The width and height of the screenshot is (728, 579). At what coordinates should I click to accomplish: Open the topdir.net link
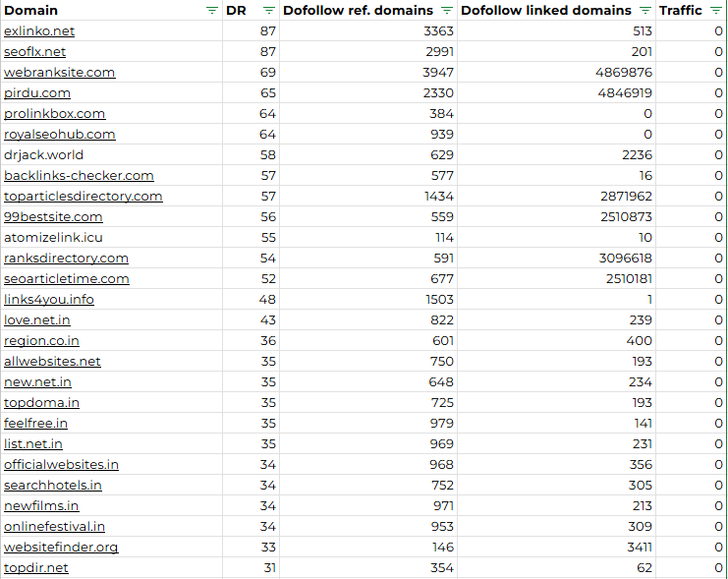35,568
